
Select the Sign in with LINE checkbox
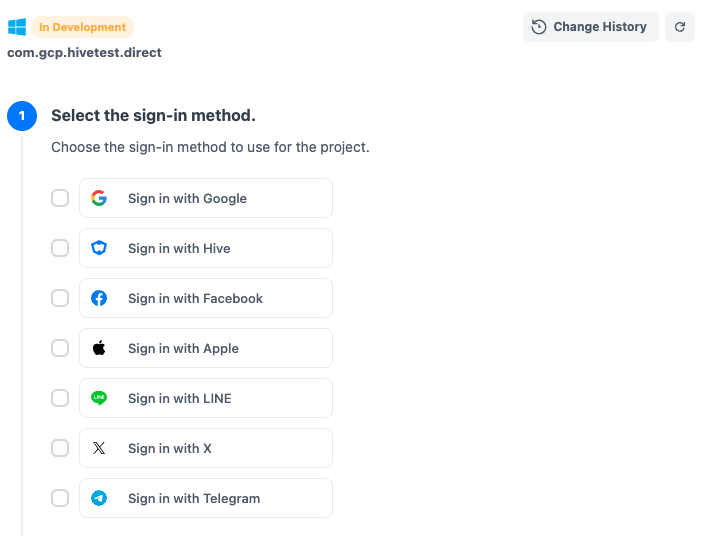coord(60,398)
